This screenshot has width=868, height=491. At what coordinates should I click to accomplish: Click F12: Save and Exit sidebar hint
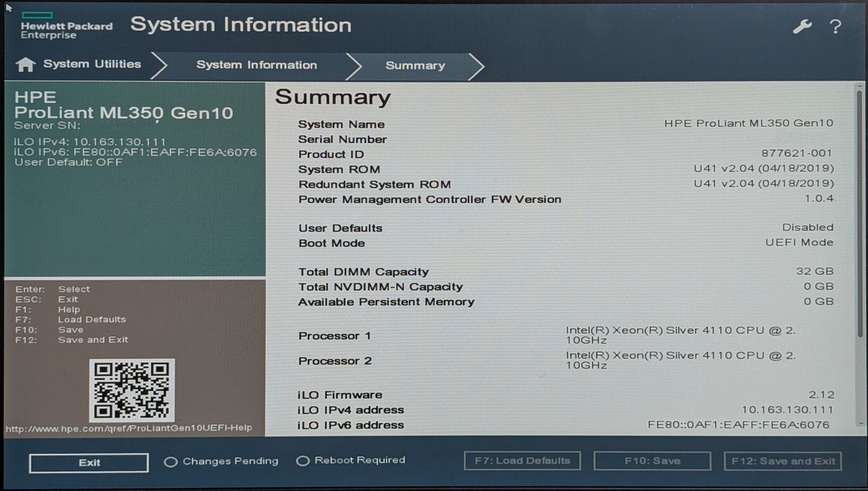point(72,339)
